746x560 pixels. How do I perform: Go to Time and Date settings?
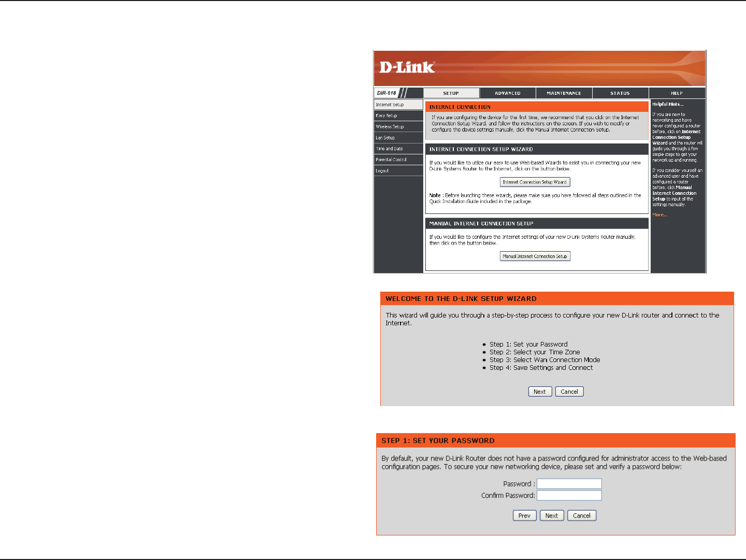pyautogui.click(x=398, y=149)
